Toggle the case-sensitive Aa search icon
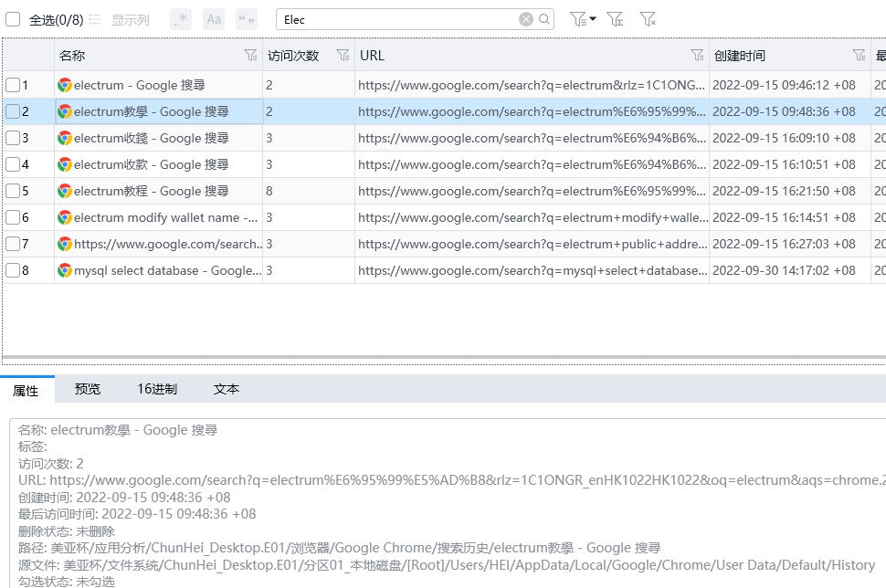 click(x=214, y=19)
